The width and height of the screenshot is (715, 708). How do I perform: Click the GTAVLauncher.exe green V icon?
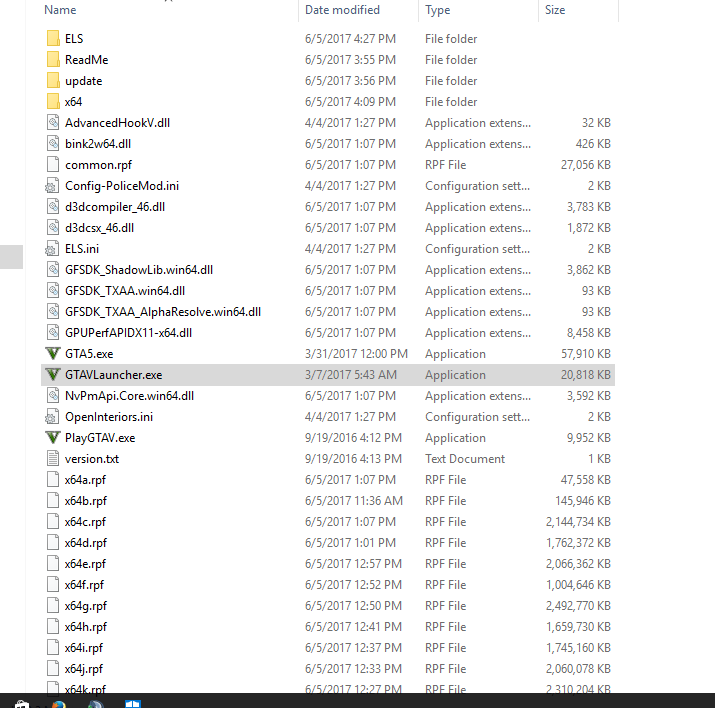[53, 374]
